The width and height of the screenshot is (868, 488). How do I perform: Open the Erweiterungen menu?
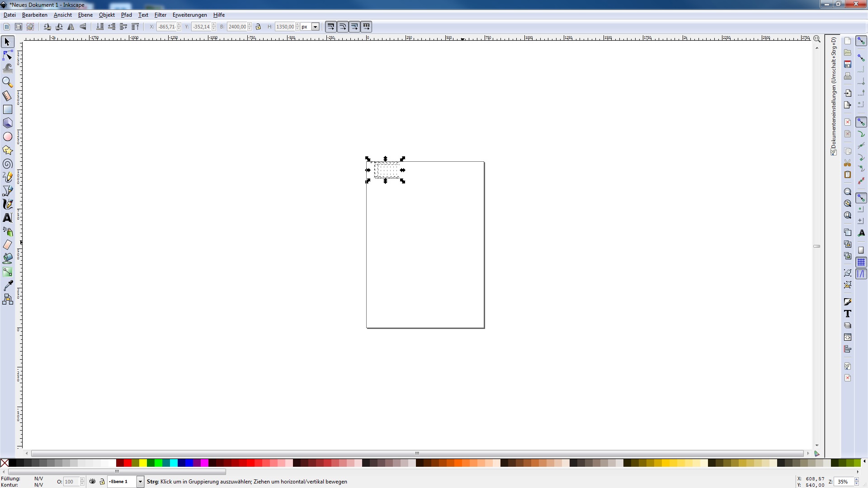189,15
